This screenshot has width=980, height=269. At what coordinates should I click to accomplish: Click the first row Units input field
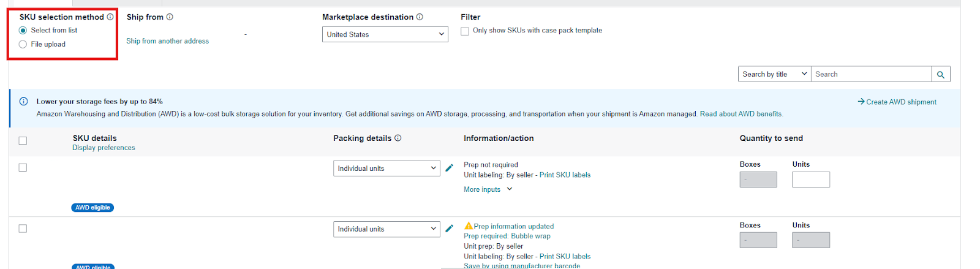[810, 180]
